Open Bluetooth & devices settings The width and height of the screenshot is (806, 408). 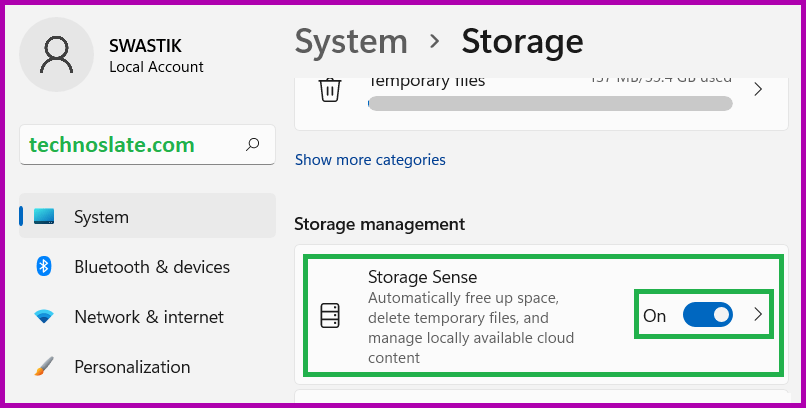(x=147, y=267)
